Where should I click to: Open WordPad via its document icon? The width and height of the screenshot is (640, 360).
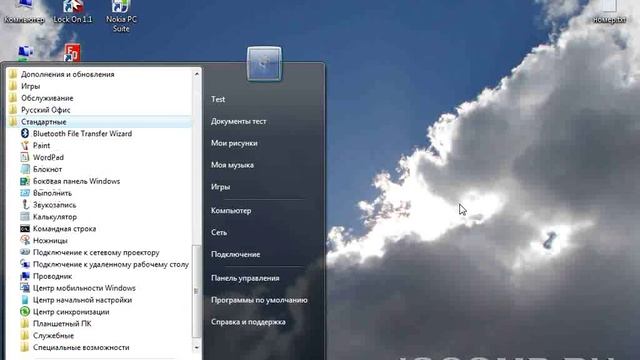(25, 157)
